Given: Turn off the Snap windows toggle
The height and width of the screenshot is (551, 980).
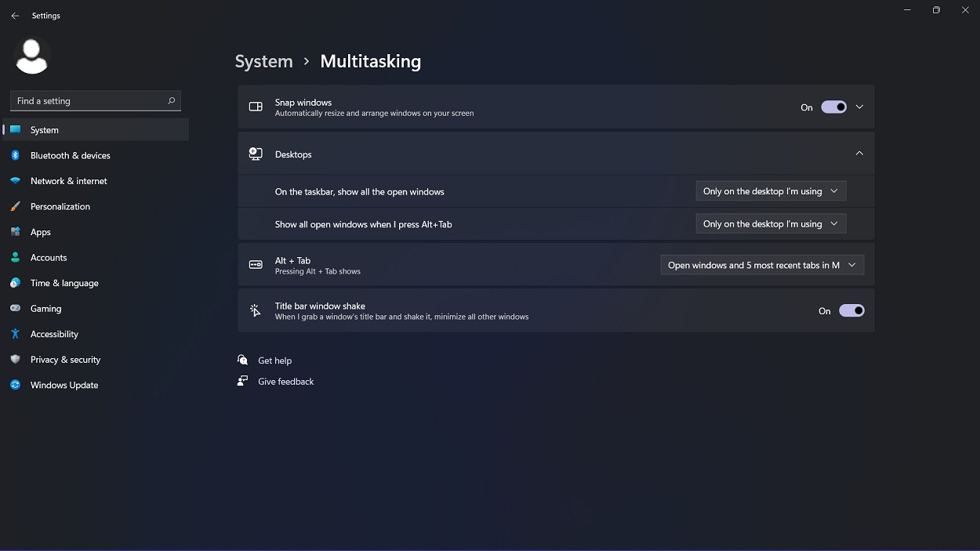Looking at the screenshot, I should point(833,107).
